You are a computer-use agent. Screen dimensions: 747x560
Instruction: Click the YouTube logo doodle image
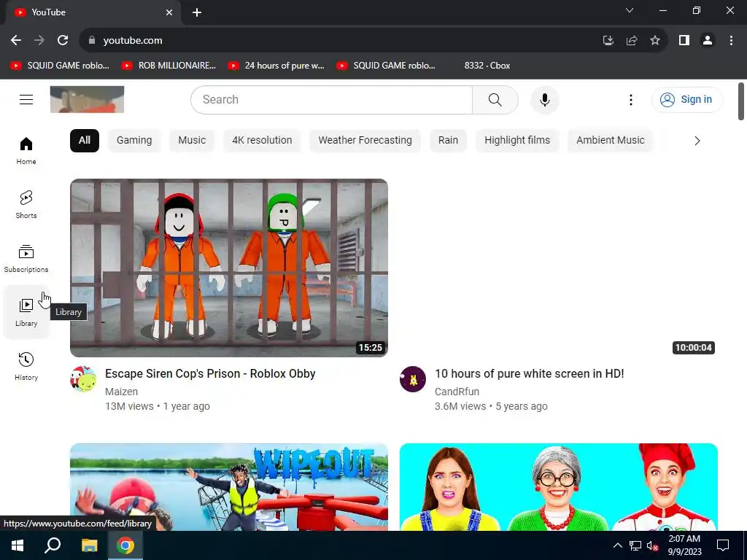[x=88, y=99]
